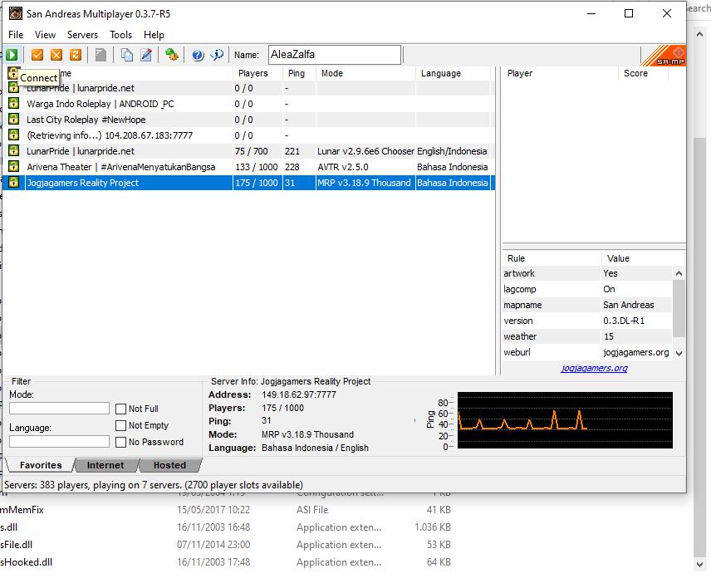Screen dimensions: 711x588
Task: Click the lock icon of Warga Indo Roleplay
Action: pyautogui.click(x=13, y=103)
